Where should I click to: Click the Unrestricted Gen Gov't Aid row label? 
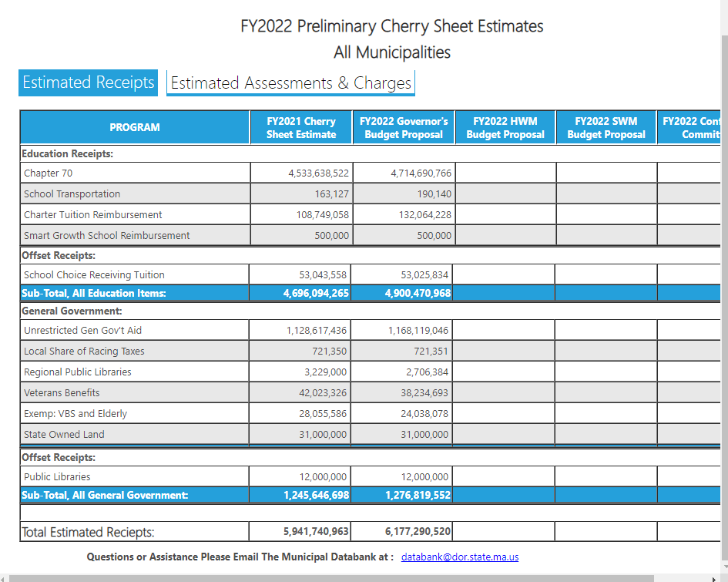point(82,331)
